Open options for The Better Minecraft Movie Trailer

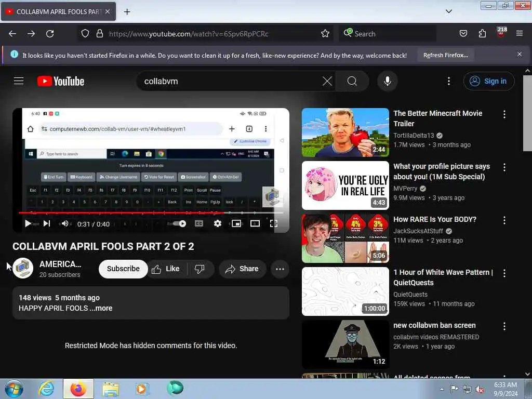pyautogui.click(x=504, y=114)
